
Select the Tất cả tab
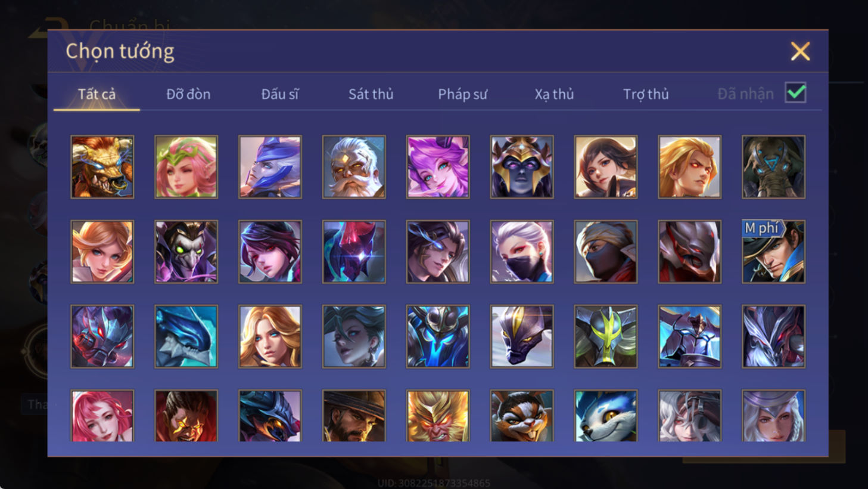97,94
